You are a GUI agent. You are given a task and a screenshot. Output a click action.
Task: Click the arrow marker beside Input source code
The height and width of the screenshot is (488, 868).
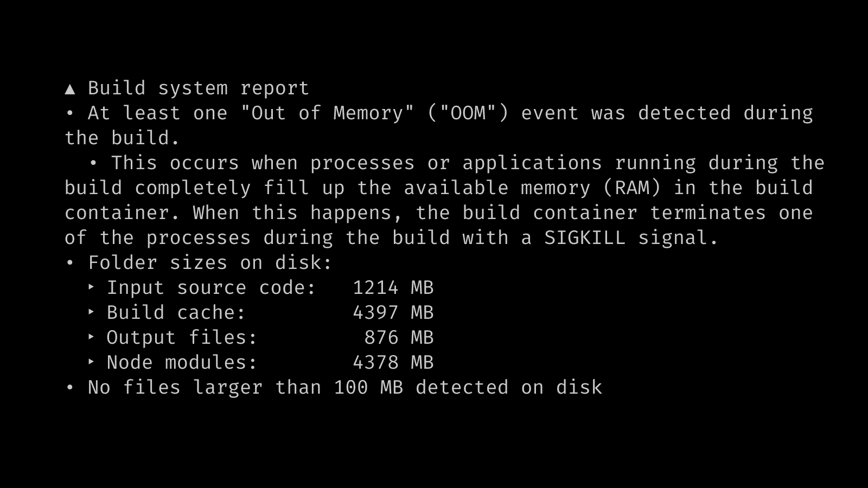[x=91, y=287]
